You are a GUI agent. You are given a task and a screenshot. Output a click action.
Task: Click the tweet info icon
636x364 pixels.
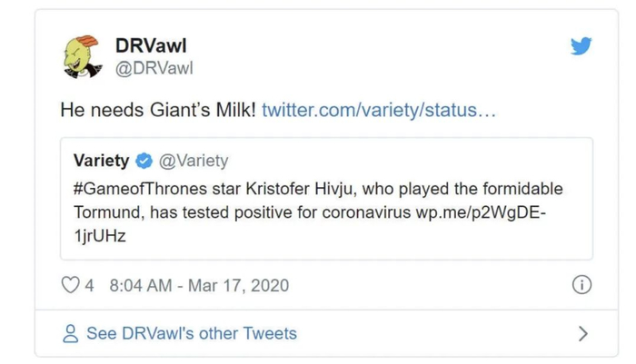581,285
